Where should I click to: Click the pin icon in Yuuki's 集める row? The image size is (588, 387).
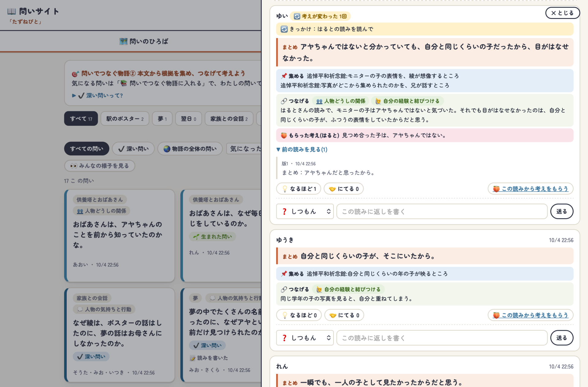284,274
